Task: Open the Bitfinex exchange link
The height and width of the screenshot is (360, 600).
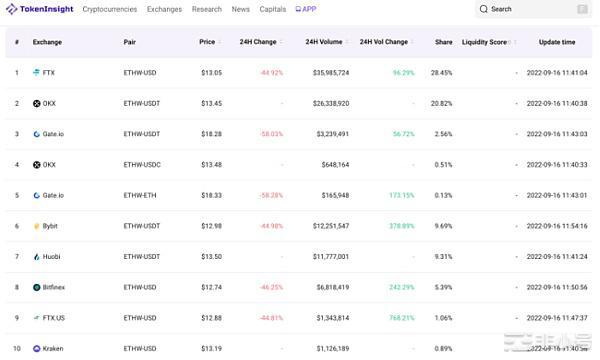Action: coord(54,287)
